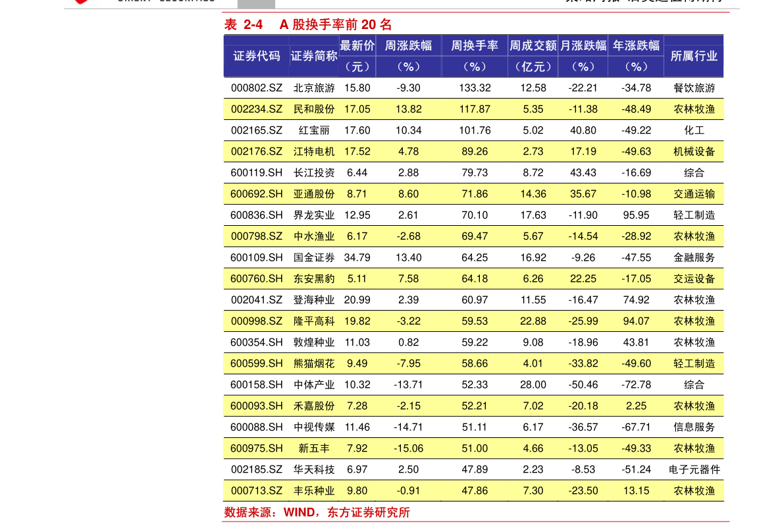
Task: Click the stock name 中水渔业
Action: pos(314,236)
